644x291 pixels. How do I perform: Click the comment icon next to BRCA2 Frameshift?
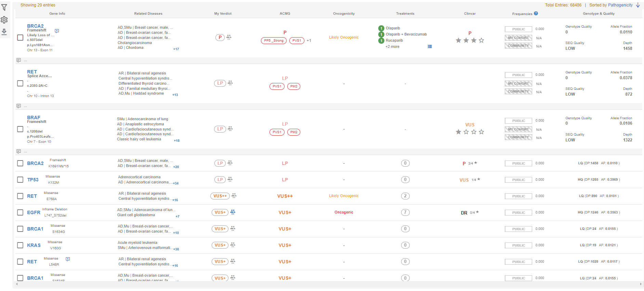click(x=57, y=31)
